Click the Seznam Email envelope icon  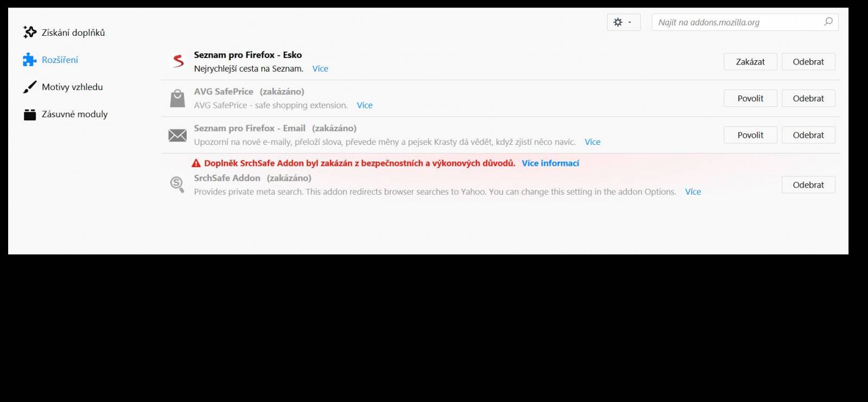pos(177,135)
